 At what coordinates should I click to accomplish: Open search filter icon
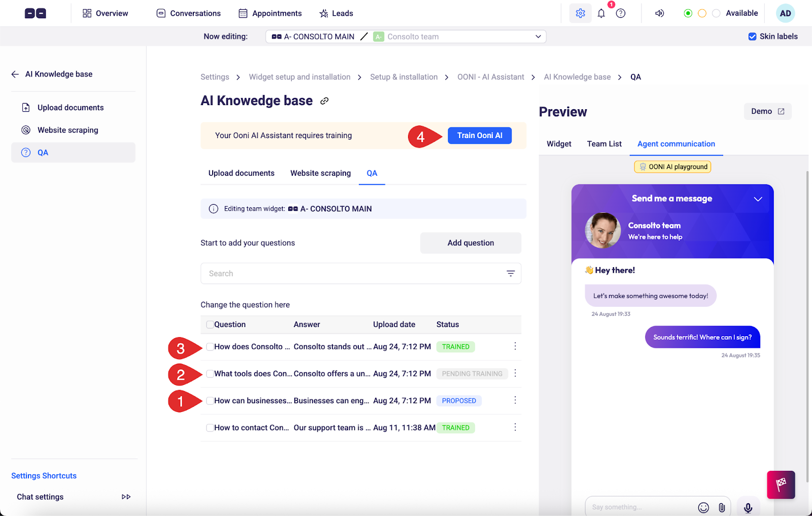point(511,273)
